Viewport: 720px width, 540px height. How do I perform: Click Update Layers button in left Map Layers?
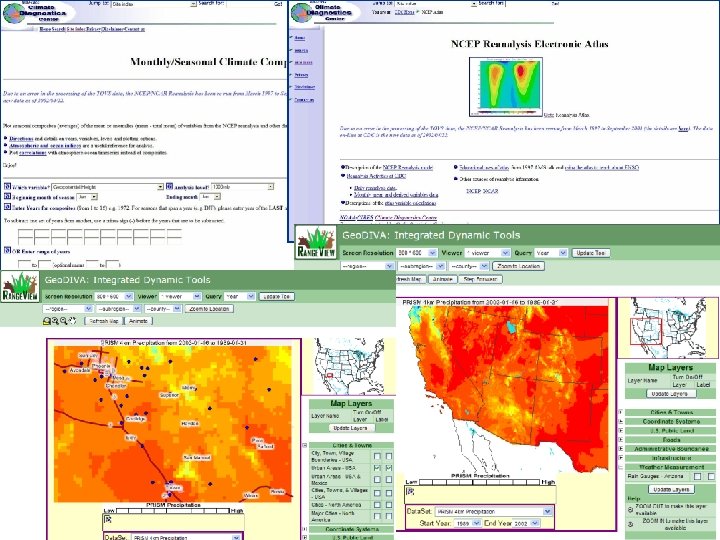coord(350,428)
